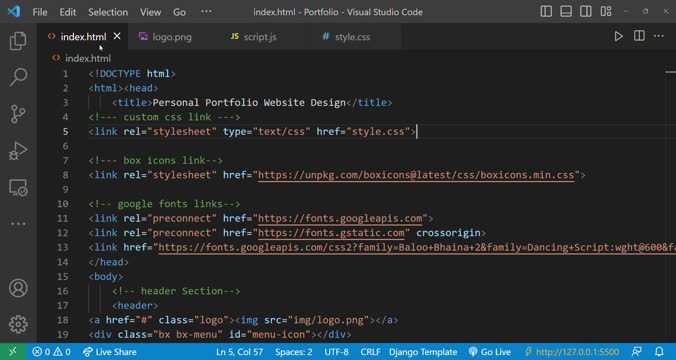Viewport: 676px width, 360px height.
Task: Open the Remote Explorer icon
Action: (18, 187)
